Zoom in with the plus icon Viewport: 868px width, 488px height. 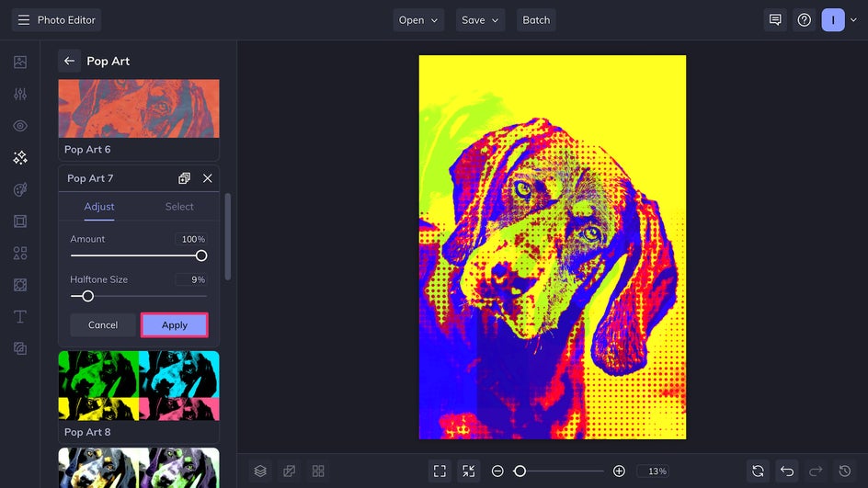(619, 471)
